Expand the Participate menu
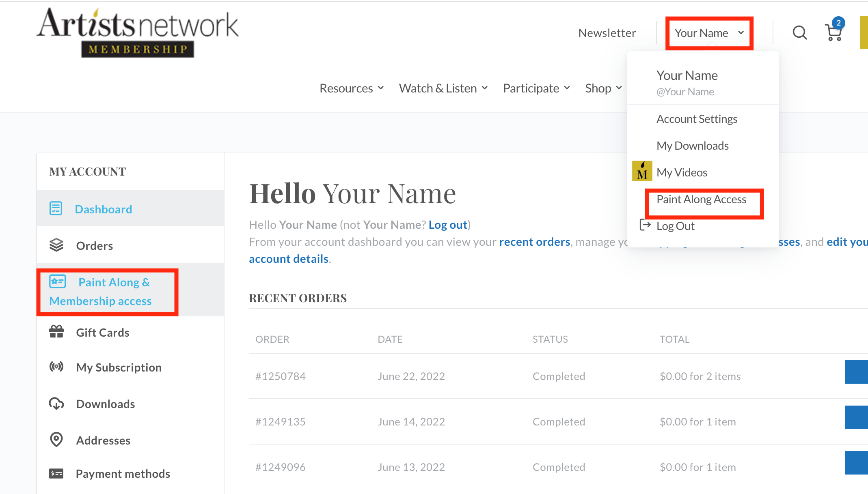868x494 pixels. click(537, 88)
